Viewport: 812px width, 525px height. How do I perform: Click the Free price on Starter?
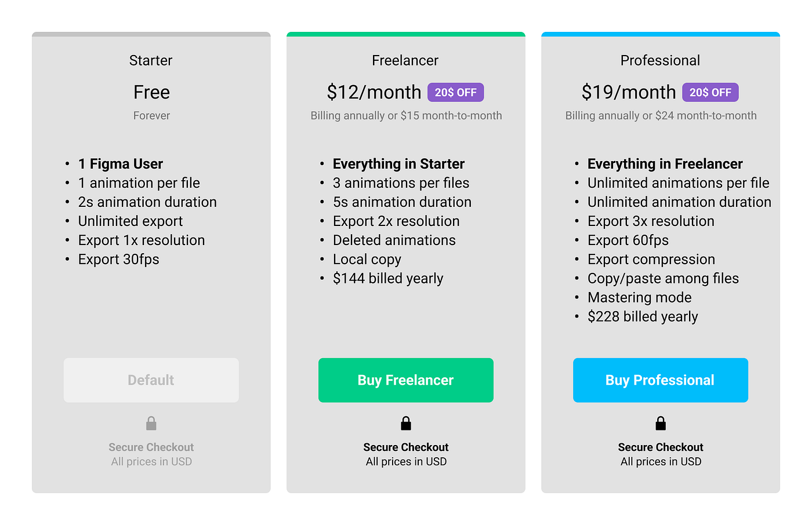tap(151, 92)
